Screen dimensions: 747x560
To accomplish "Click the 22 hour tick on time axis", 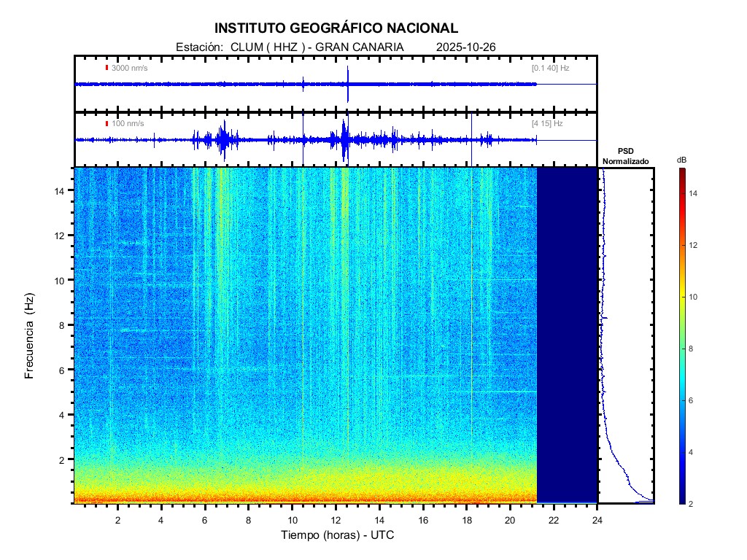I will point(554,520).
